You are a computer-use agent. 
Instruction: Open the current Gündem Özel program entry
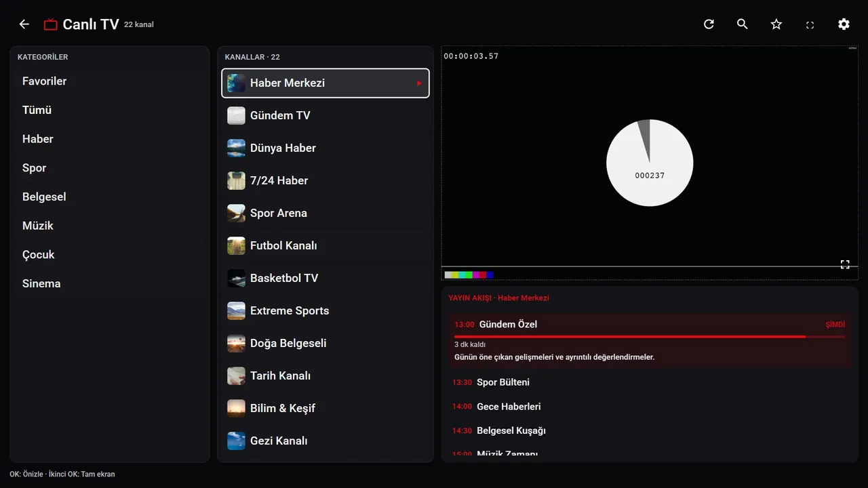[650, 341]
